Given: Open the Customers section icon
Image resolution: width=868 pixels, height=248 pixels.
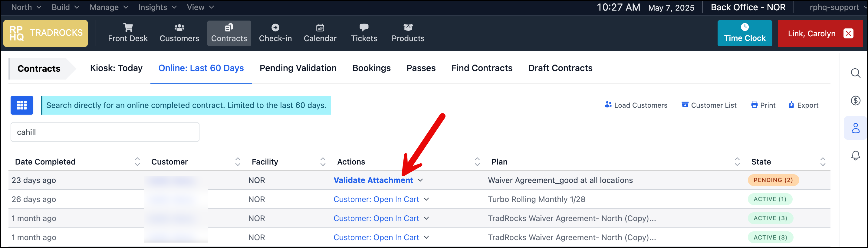Looking at the screenshot, I should coord(179,28).
